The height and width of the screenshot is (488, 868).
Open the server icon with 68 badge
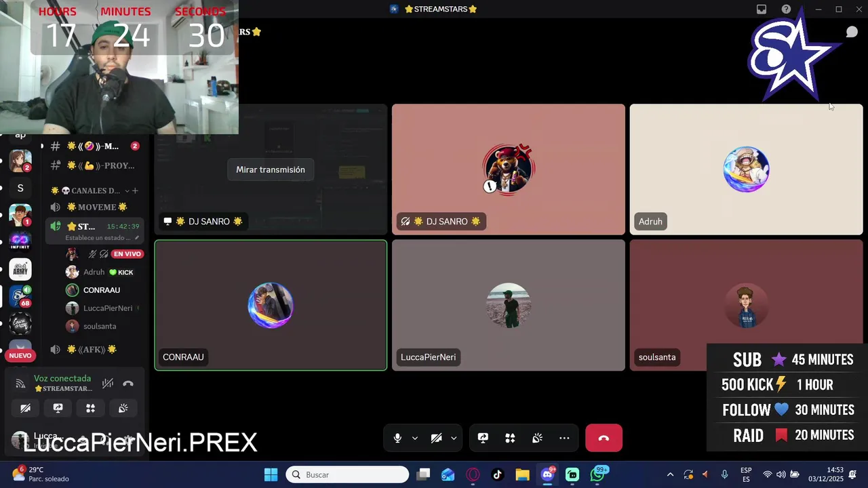tap(20, 296)
